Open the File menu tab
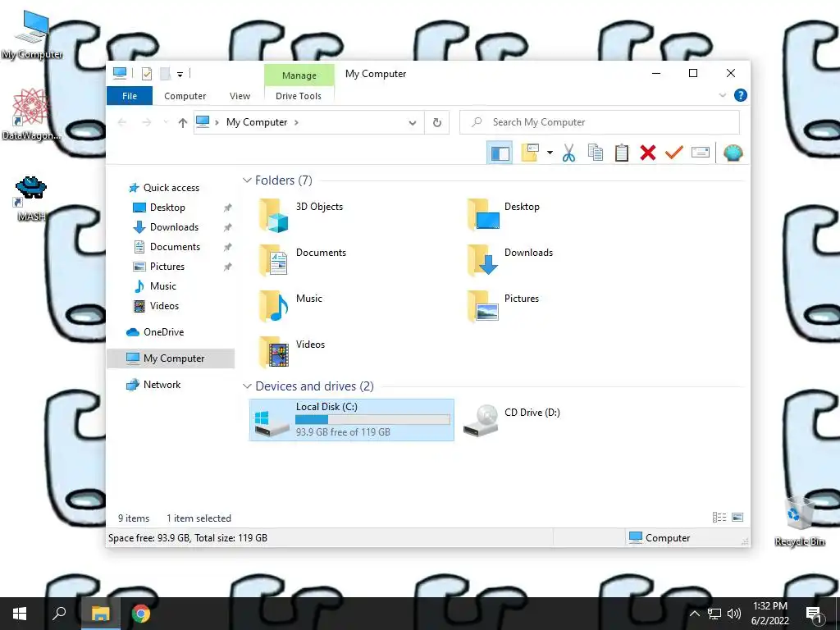 (130, 96)
